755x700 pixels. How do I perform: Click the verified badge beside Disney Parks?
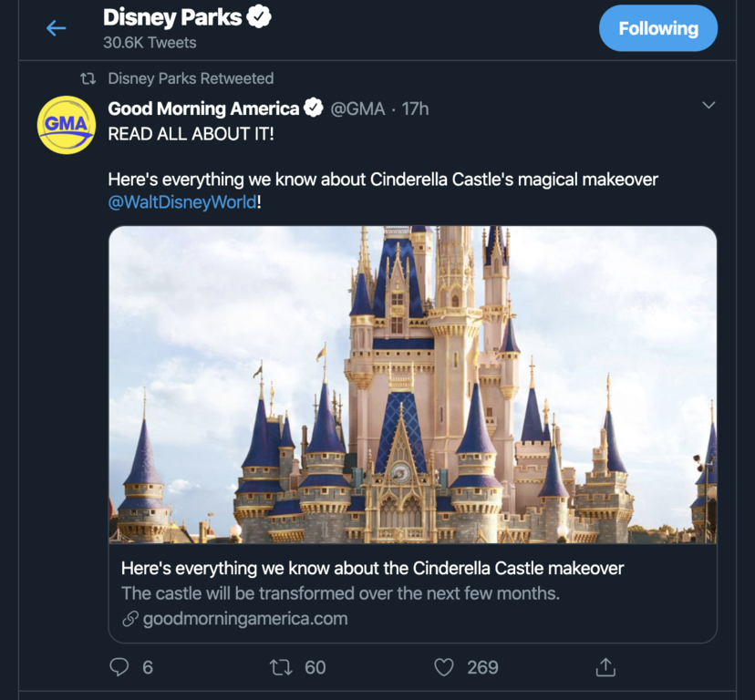coord(260,16)
